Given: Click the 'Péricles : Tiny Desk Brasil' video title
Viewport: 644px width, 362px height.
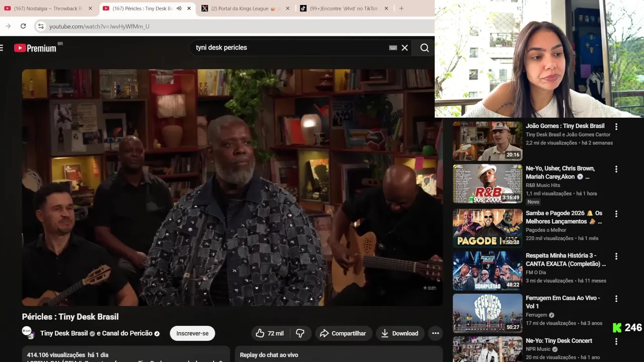Looking at the screenshot, I should tap(70, 317).
